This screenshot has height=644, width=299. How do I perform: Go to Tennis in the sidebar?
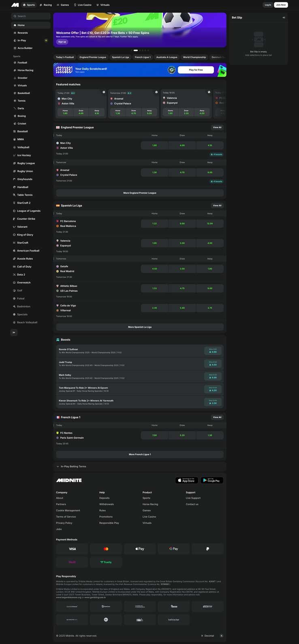pos(31,101)
